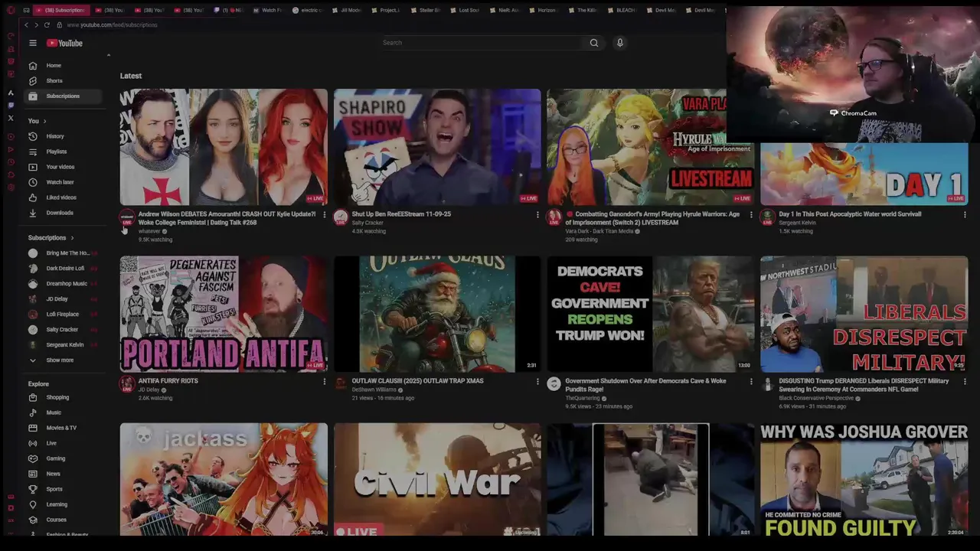
Task: Open Lofi Fireplace channel
Action: 64,314
